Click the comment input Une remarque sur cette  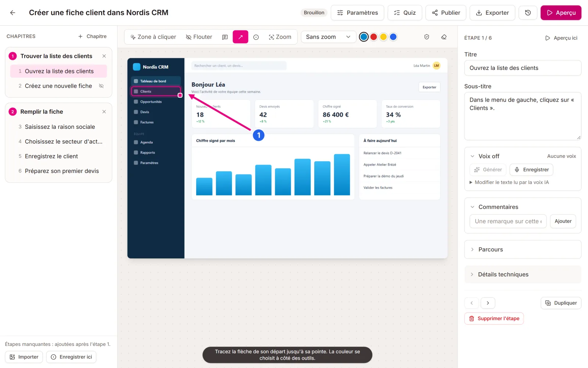point(508,221)
